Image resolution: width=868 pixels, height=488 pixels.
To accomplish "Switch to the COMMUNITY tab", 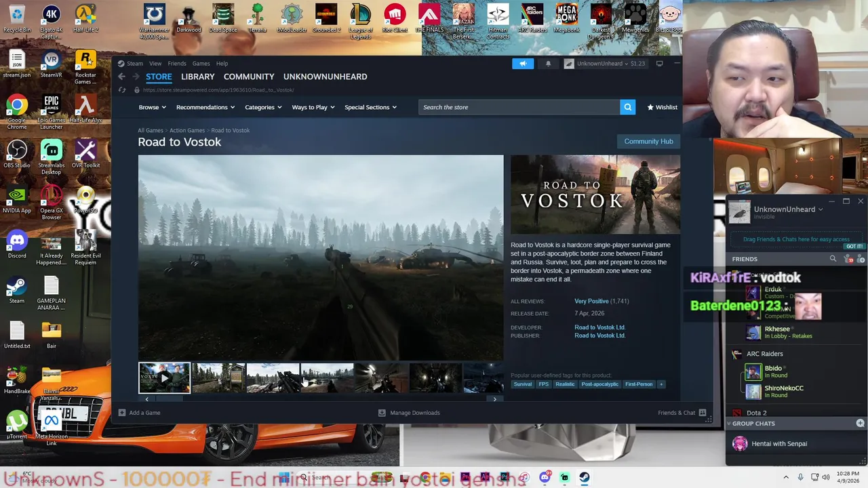I will [249, 77].
